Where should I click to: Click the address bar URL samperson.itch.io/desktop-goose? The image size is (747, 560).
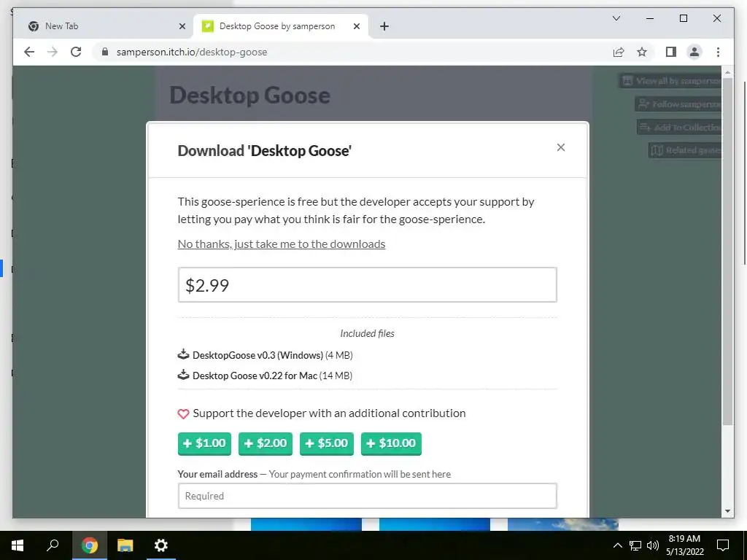[192, 52]
